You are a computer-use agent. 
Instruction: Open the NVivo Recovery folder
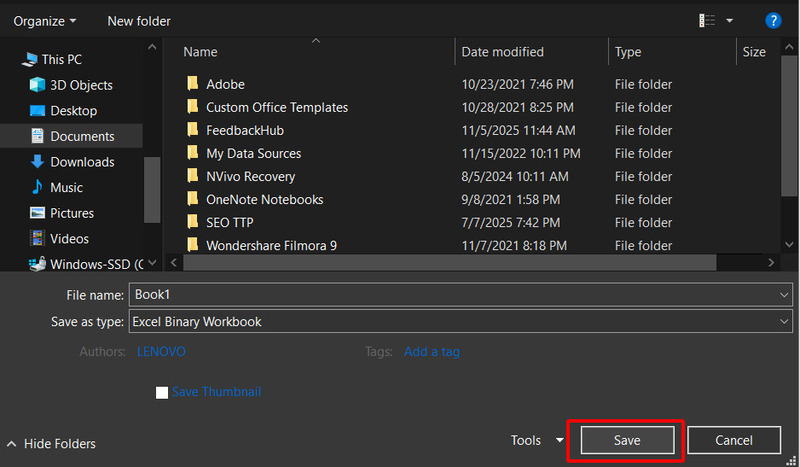point(250,176)
